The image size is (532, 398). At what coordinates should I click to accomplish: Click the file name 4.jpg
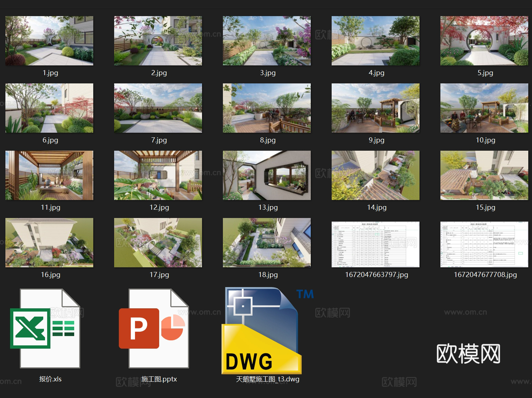(x=377, y=73)
